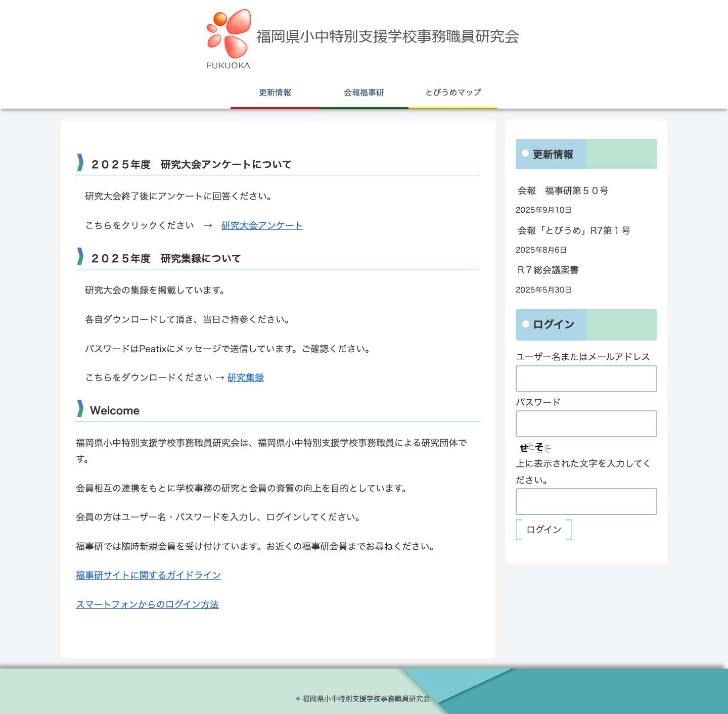728x714 pixels.
Task: Open the とびうめマップ navigation tab
Action: click(453, 92)
